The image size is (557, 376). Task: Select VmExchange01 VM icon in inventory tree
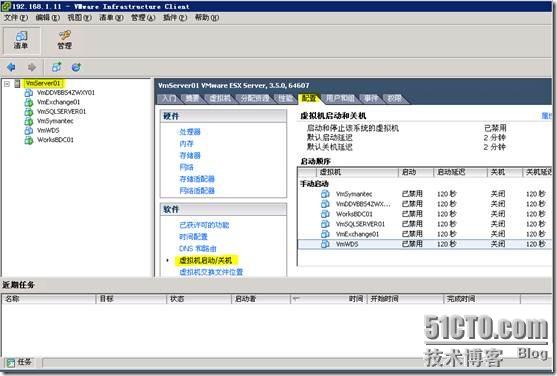(x=28, y=102)
